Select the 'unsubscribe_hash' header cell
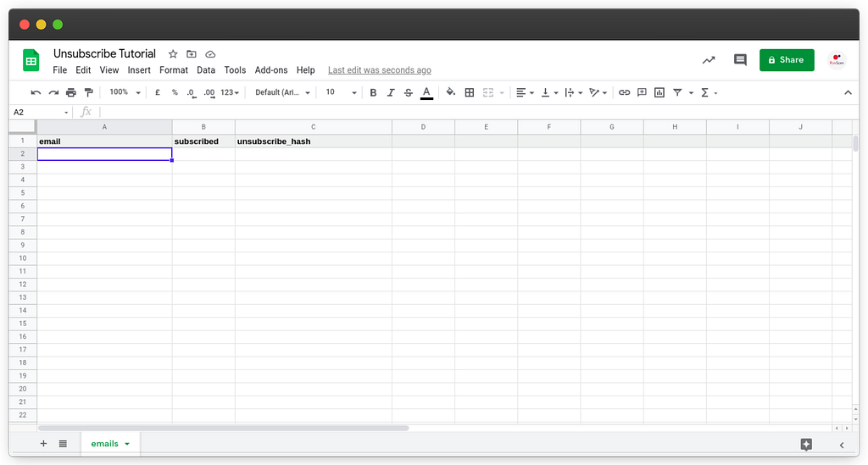 [x=314, y=141]
